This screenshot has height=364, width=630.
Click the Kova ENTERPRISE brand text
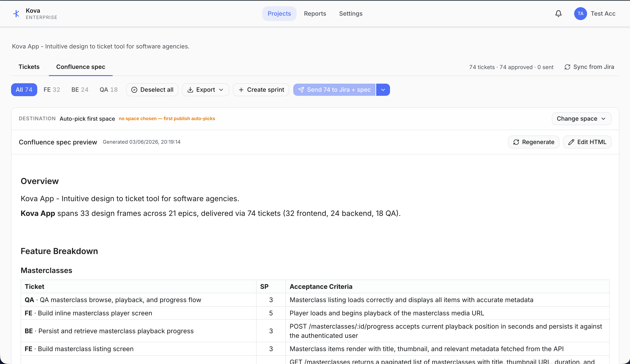(x=41, y=13)
